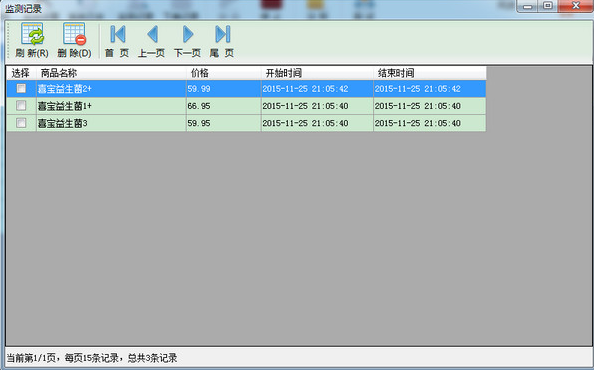The width and height of the screenshot is (594, 370).
Task: Tick the checkbox for 喜宝益生菌3 row
Action: pyautogui.click(x=21, y=123)
